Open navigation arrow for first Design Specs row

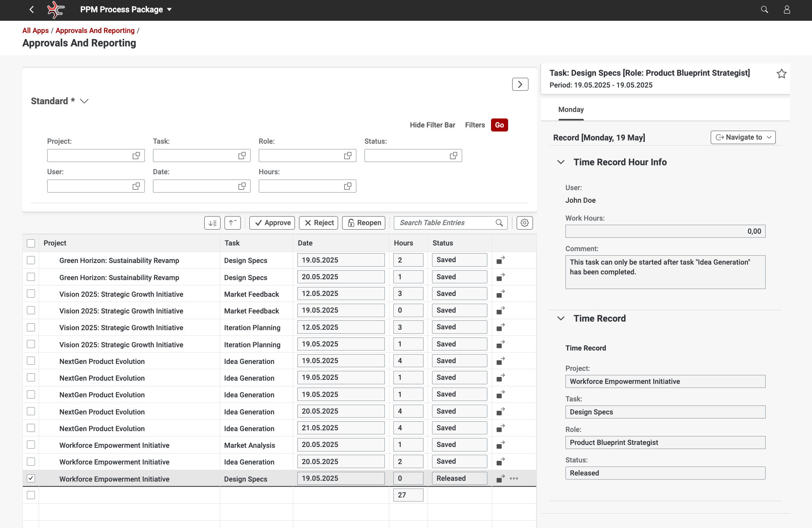click(500, 260)
